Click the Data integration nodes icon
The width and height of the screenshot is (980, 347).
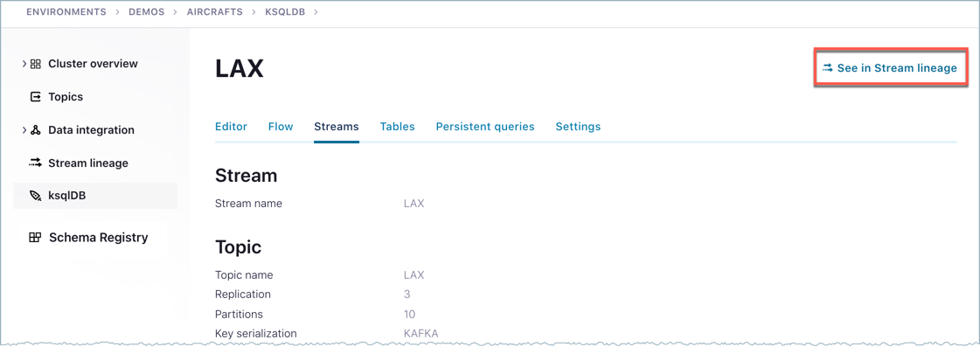36,130
